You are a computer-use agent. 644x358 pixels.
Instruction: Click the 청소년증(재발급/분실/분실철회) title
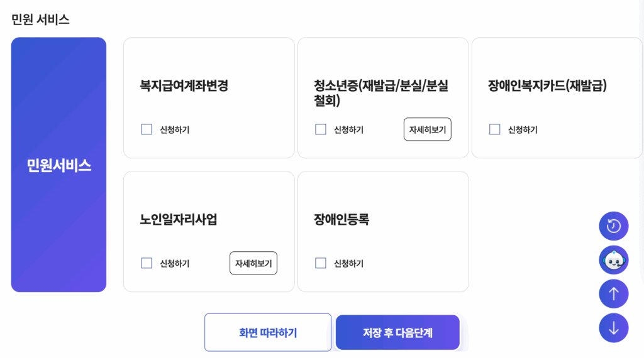click(381, 93)
